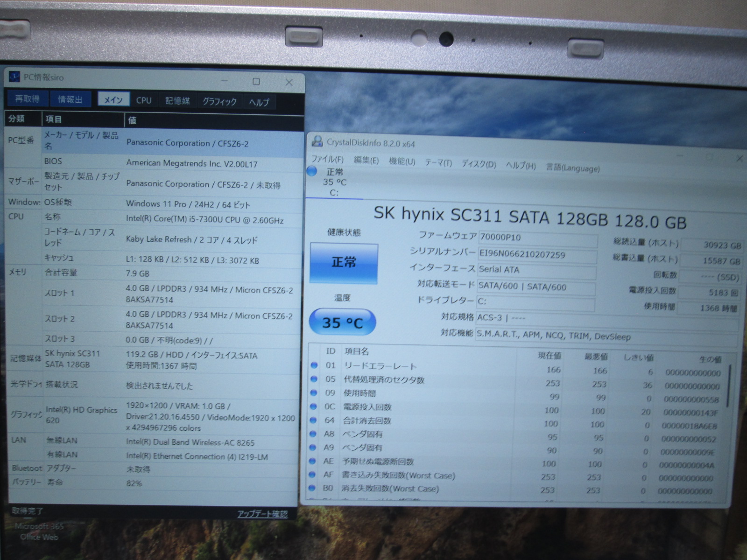This screenshot has height=560, width=747.
Task: Click the rotation rate field showing (SSD)
Action: tap(710, 277)
